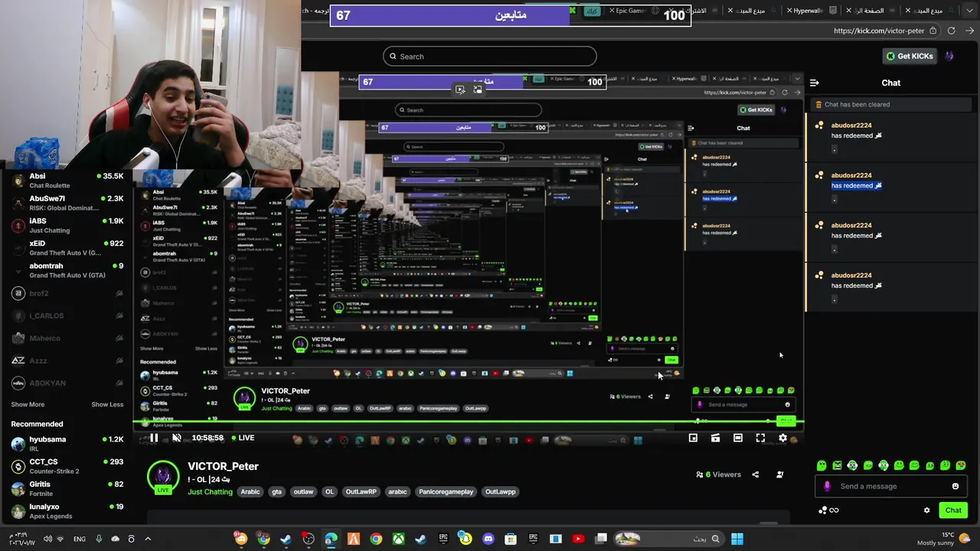The width and height of the screenshot is (980, 551).
Task: Click the clip creation icon in player
Action: 715,438
